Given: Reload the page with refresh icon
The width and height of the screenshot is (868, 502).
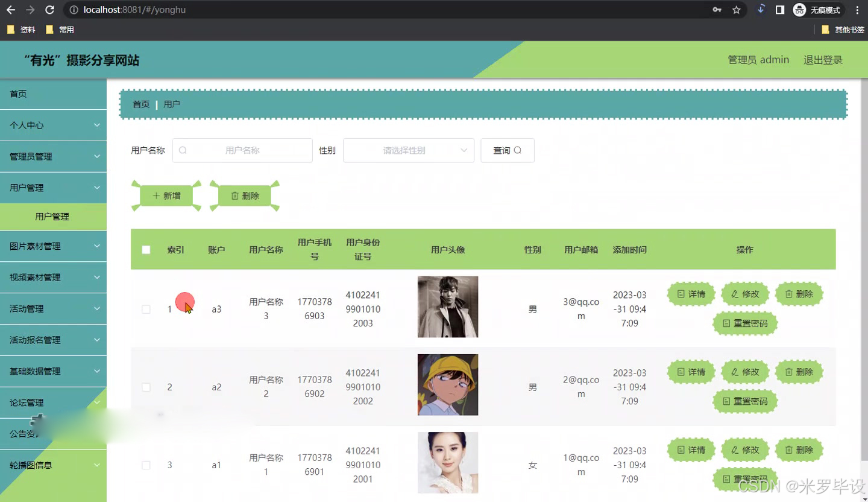Looking at the screenshot, I should (x=49, y=10).
